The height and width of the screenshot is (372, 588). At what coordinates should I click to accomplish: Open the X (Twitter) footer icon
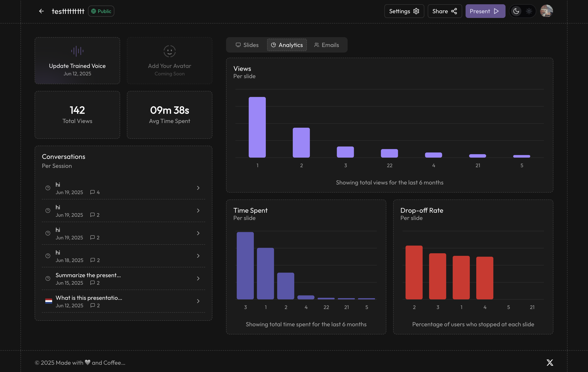pyautogui.click(x=550, y=362)
